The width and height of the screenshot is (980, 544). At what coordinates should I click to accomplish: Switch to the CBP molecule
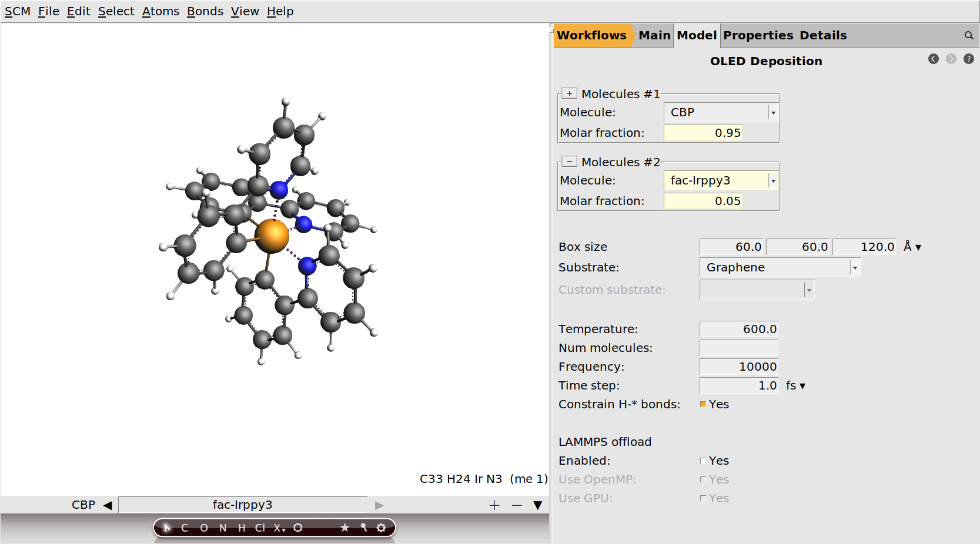[84, 505]
